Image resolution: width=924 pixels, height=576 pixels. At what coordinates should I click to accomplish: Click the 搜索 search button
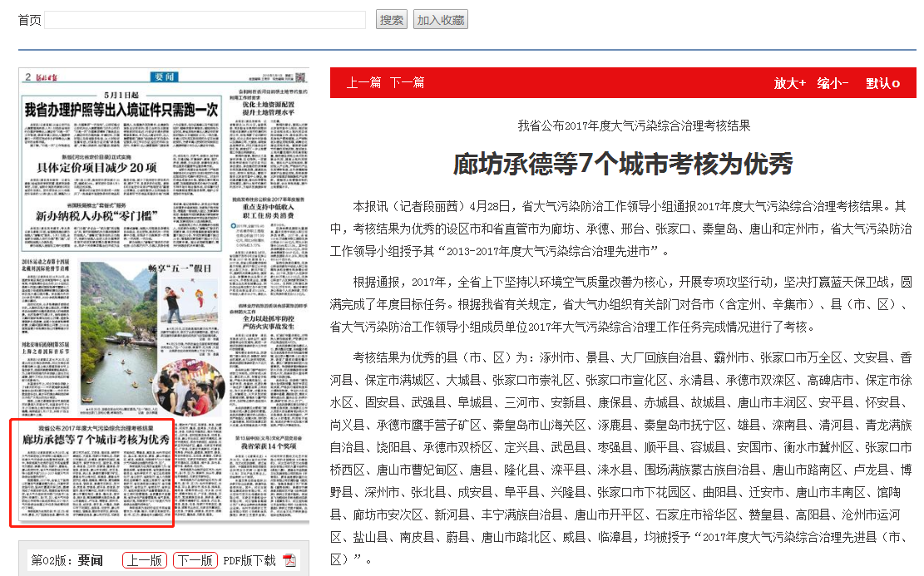[x=392, y=20]
